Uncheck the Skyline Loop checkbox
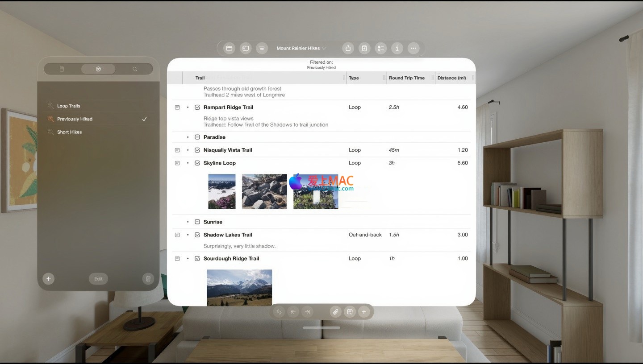 tap(197, 163)
